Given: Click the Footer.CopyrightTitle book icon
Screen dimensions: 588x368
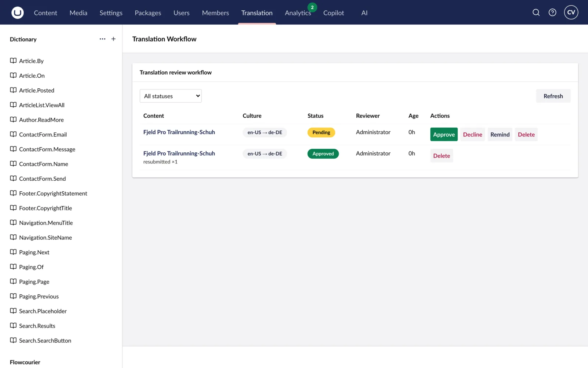Looking at the screenshot, I should 13,208.
